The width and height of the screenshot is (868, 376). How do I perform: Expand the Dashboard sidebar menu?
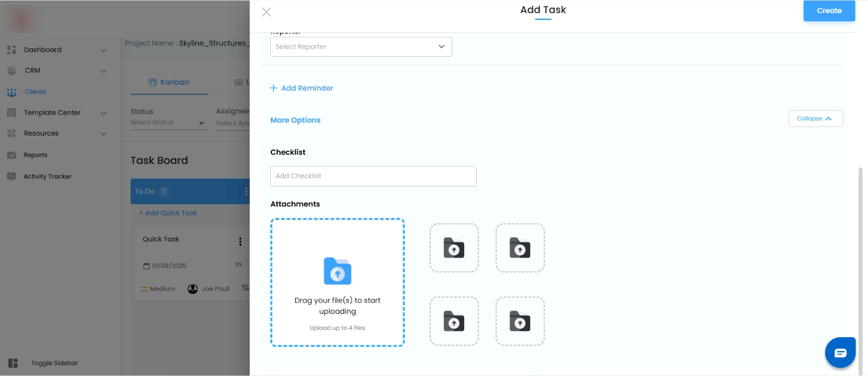(x=104, y=50)
